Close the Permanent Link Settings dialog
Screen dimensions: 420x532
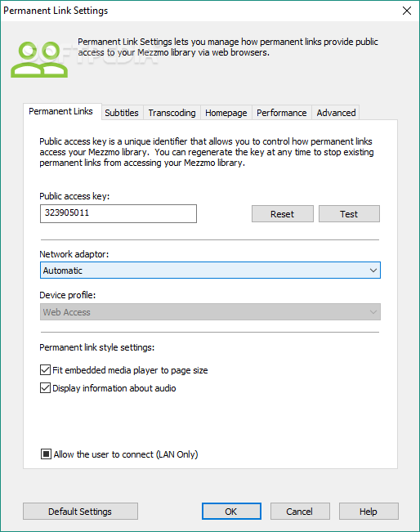click(407, 11)
